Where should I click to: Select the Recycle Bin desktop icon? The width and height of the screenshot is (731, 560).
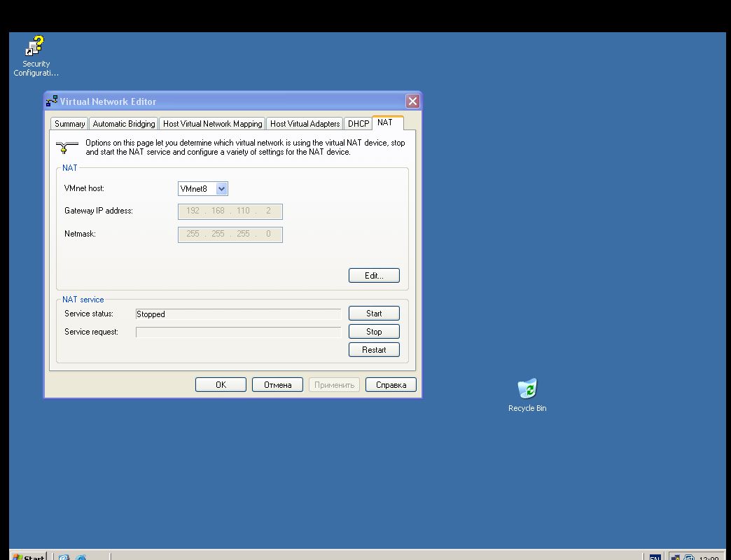527,395
